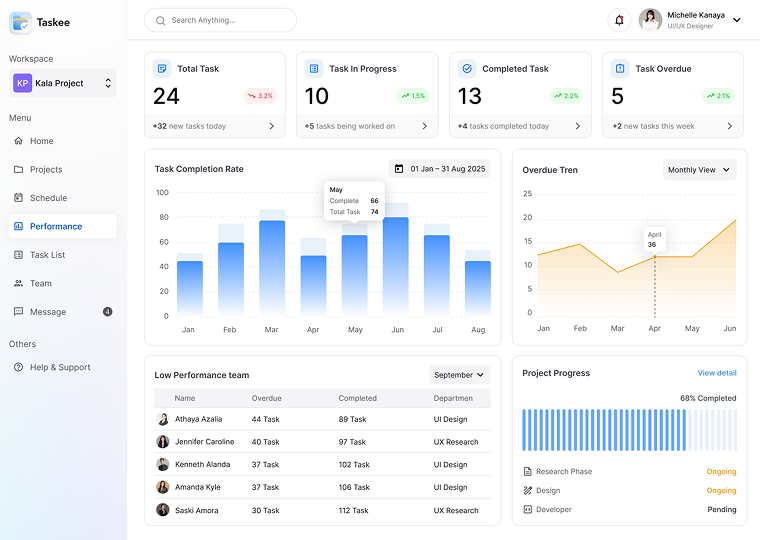Open details arrow for new tasks today

[x=271, y=126]
